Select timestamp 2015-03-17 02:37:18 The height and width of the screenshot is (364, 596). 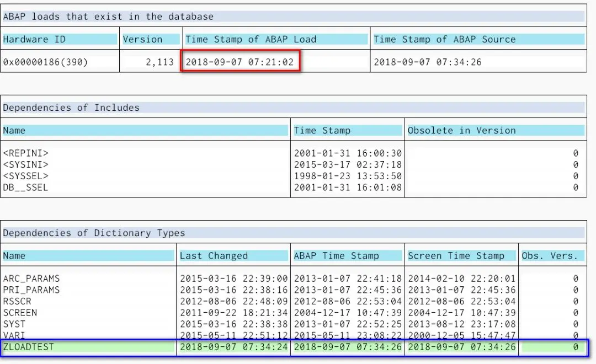tap(348, 165)
